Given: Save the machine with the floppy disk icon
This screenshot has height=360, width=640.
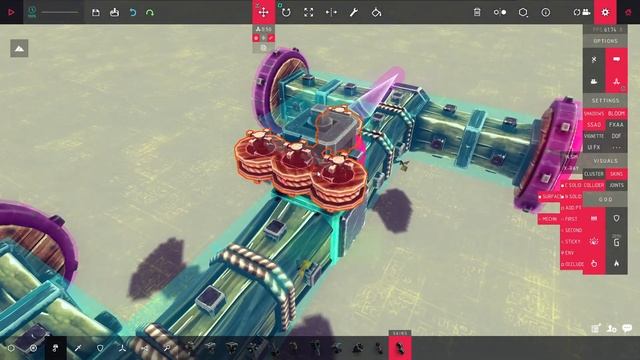Looking at the screenshot, I should pyautogui.click(x=96, y=13).
